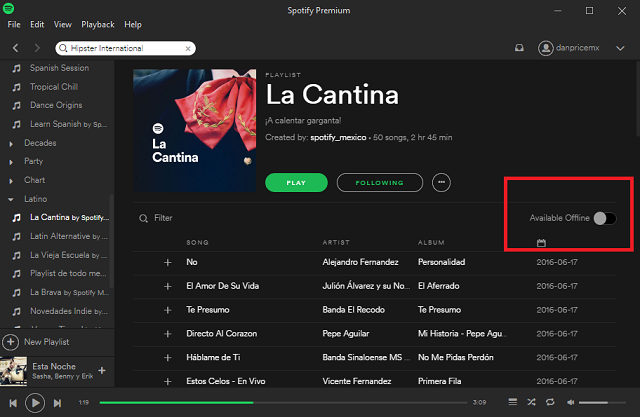
Task: Expand the Decades folder
Action: [11, 144]
